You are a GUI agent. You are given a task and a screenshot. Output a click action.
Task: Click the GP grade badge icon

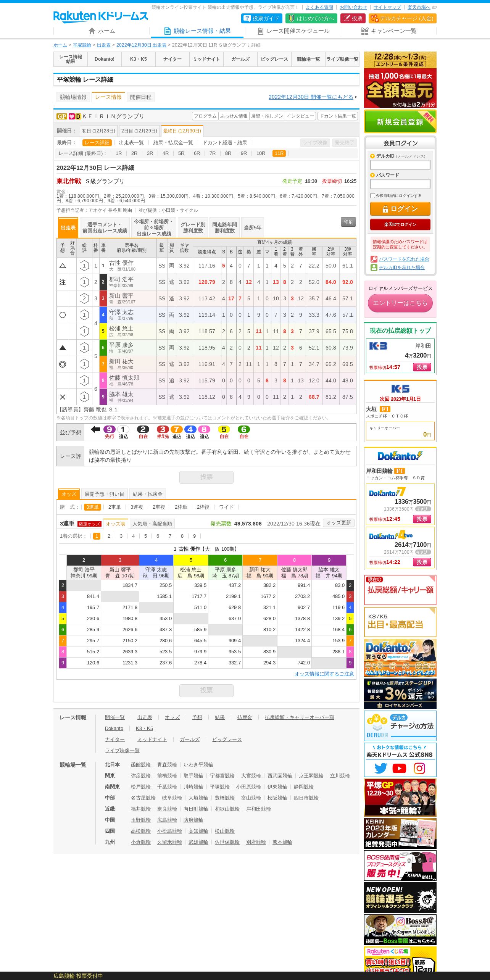tap(62, 116)
